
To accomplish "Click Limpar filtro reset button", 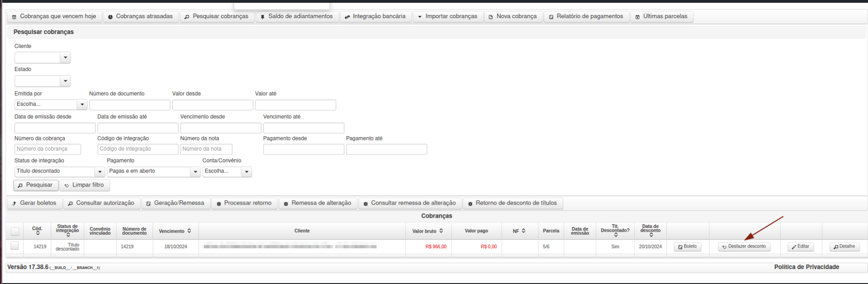I will (x=84, y=185).
